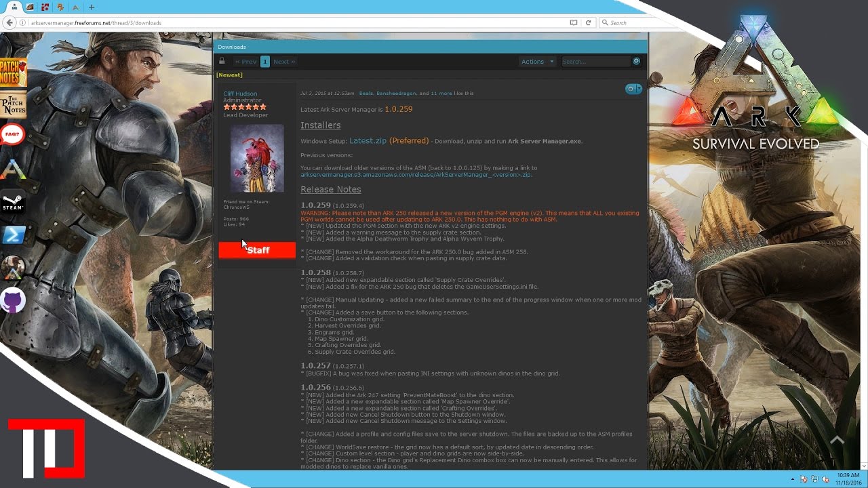Viewport: 868px width, 488px height.
Task: Click the ARK logo sidebar icon
Action: click(x=12, y=169)
